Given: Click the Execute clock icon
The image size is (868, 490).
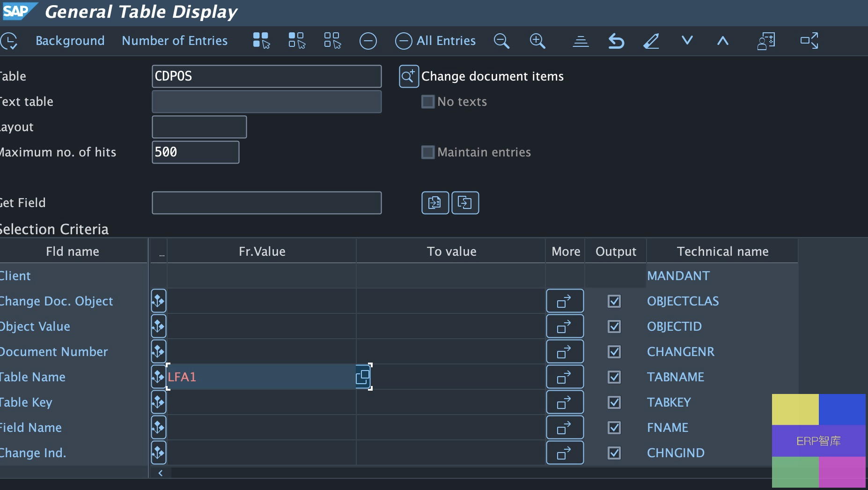Looking at the screenshot, I should click(9, 41).
